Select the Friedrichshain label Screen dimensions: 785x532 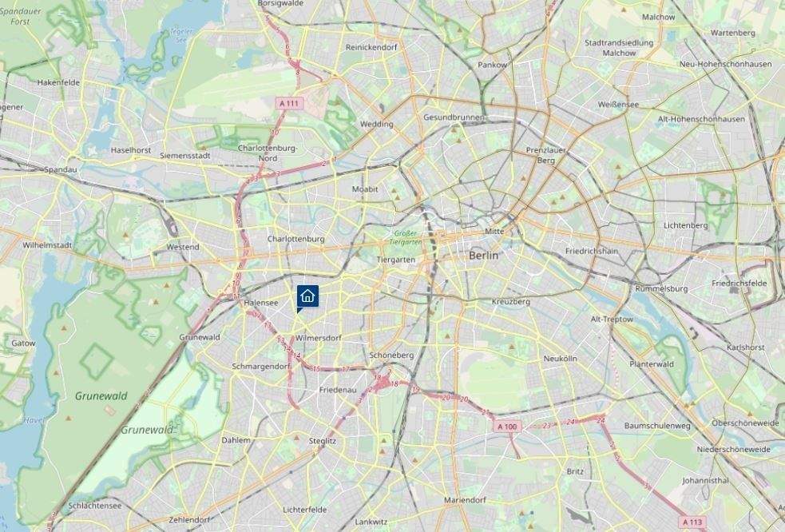(x=592, y=251)
